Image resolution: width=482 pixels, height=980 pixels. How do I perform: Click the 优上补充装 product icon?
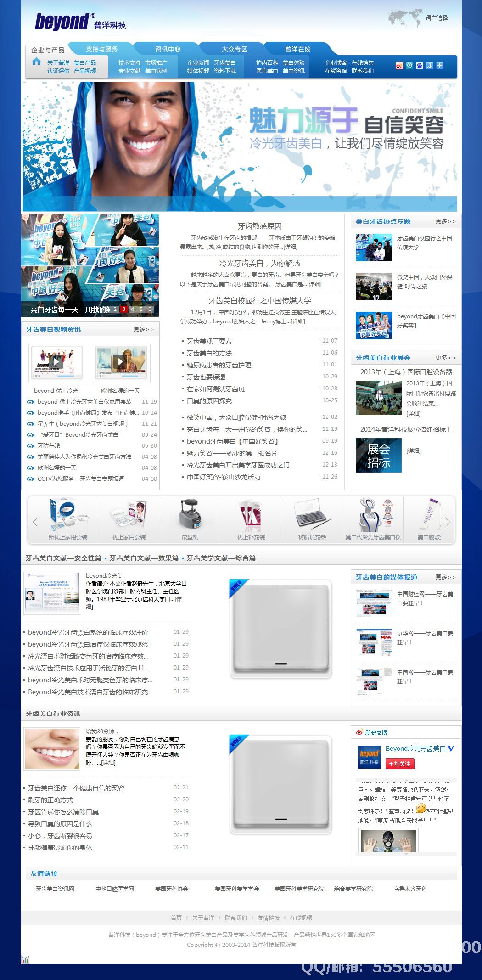click(251, 515)
